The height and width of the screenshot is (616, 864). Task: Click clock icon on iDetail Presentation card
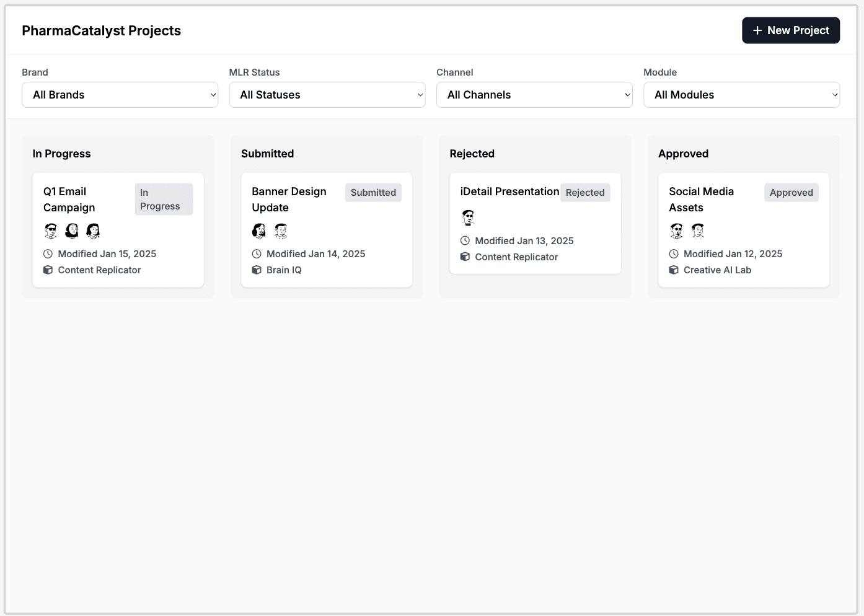pyautogui.click(x=465, y=241)
